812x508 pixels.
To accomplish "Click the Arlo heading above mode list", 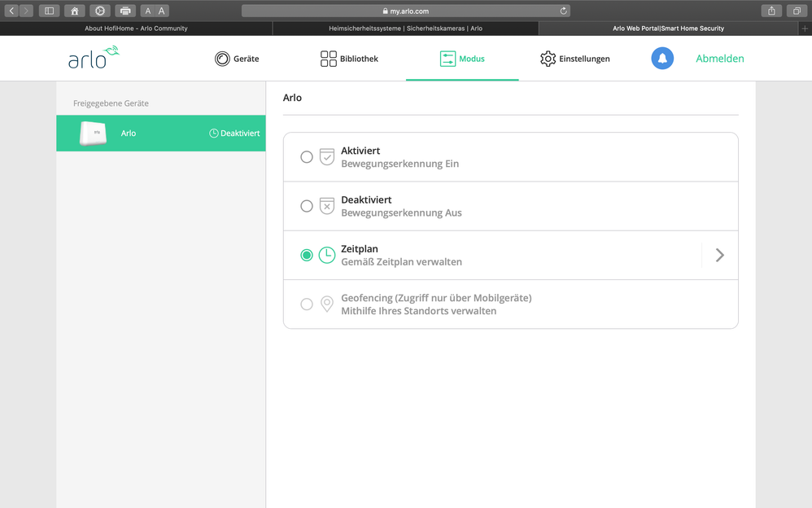I will click(x=292, y=98).
